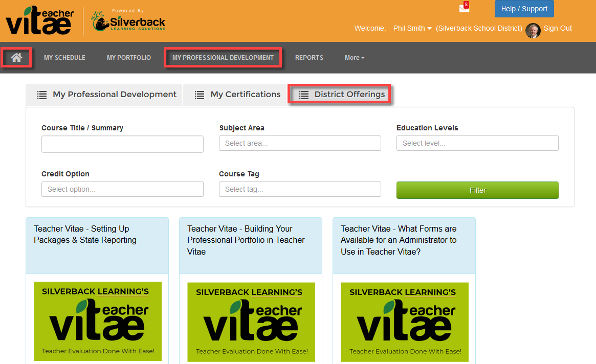Click the list icon on My Certifications tab
This screenshot has width=596, height=364.
200,95
